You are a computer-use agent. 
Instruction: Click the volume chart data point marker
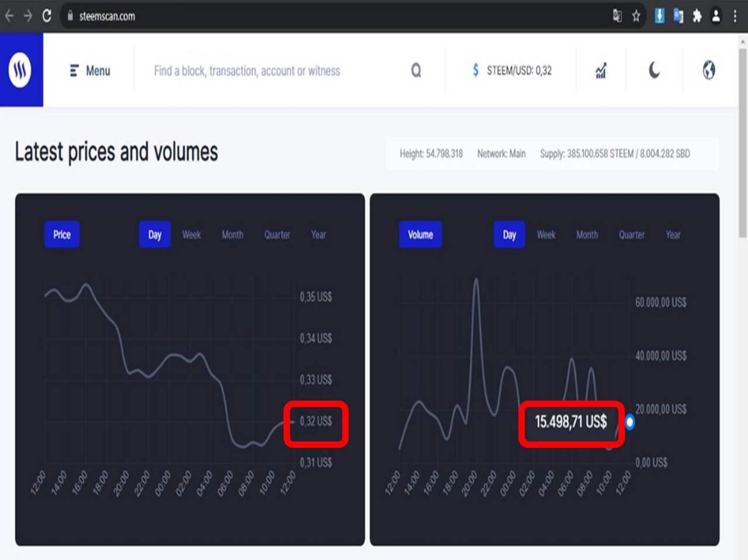point(630,422)
